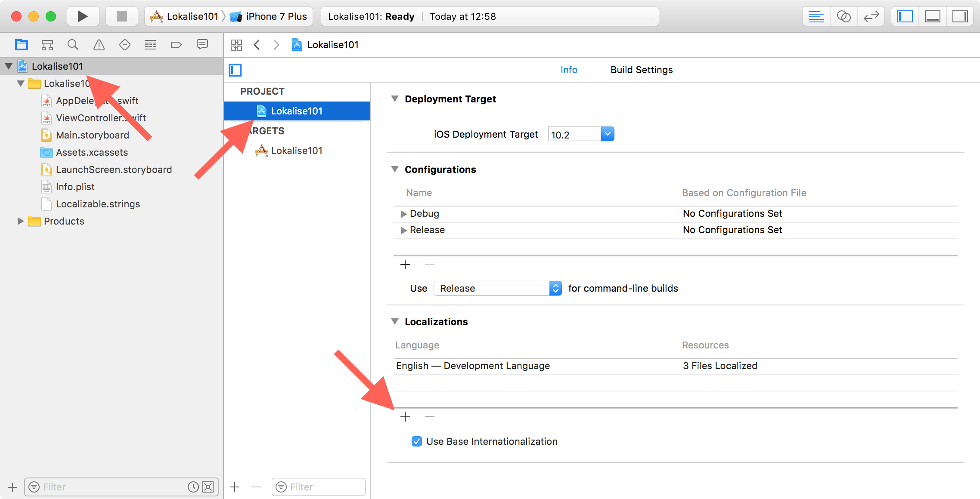Show the Version editor
Image resolution: width=980 pixels, height=499 pixels.
click(871, 16)
